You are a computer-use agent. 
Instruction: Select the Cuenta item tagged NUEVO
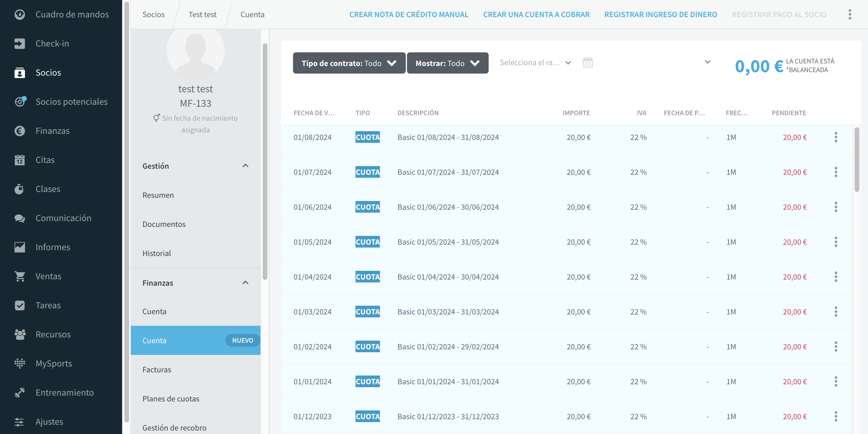point(195,340)
